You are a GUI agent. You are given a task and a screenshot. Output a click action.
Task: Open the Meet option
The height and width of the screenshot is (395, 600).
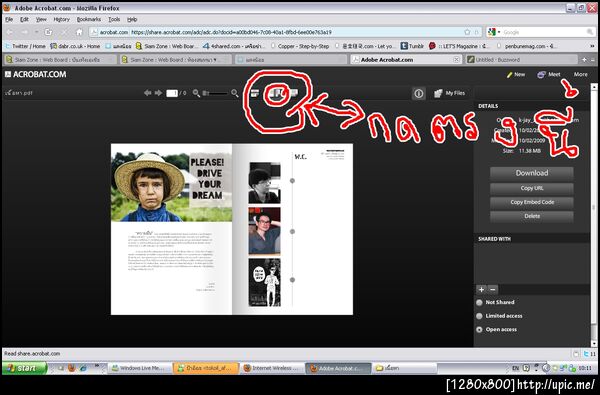click(549, 75)
